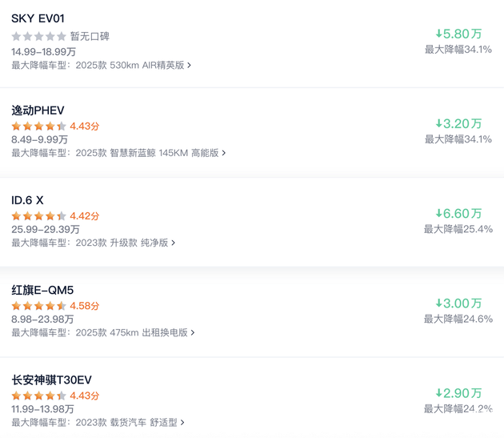Expand the 475km 出租换电版 chevron
504x438 pixels.
pos(193,332)
